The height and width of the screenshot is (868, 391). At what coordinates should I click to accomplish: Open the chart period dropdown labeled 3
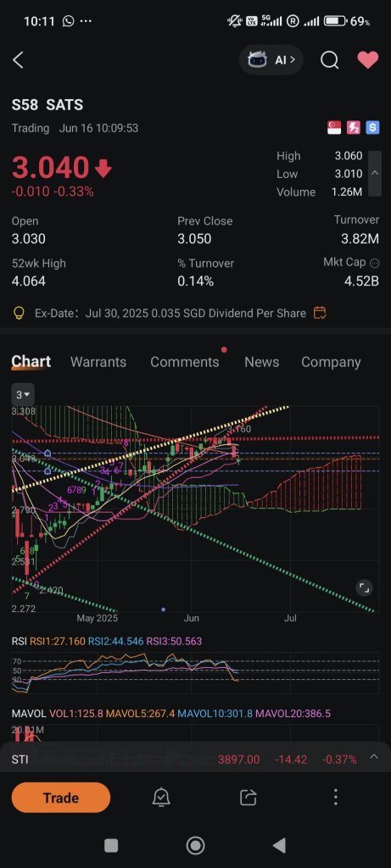pyautogui.click(x=23, y=395)
